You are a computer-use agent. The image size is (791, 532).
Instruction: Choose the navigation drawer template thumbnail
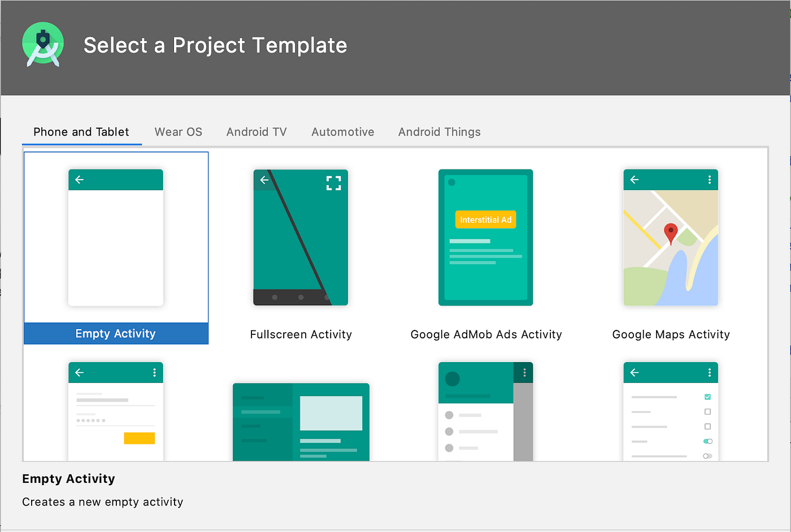click(x=486, y=412)
